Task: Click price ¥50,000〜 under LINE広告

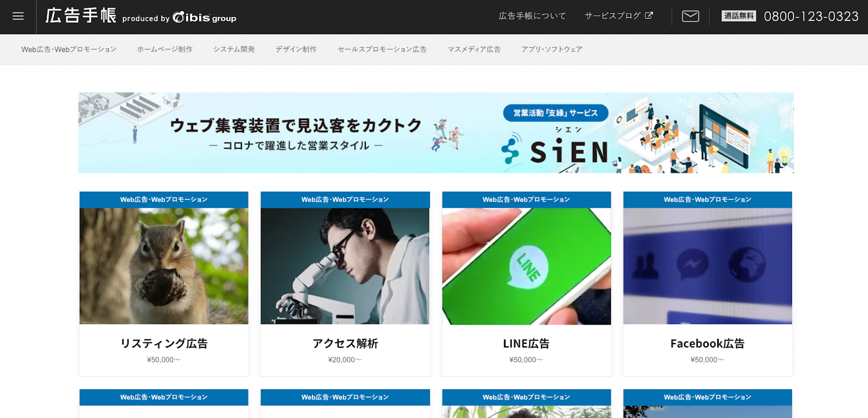Action: pyautogui.click(x=526, y=360)
